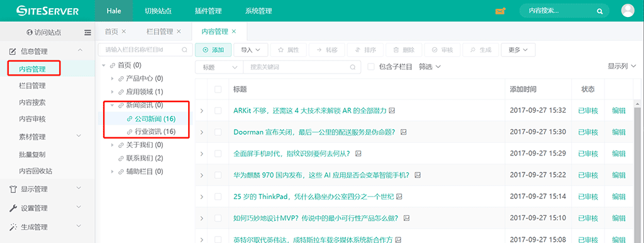This screenshot has height=243, width=644.
Task: Check the Doorman article row checkbox
Action: (218, 132)
